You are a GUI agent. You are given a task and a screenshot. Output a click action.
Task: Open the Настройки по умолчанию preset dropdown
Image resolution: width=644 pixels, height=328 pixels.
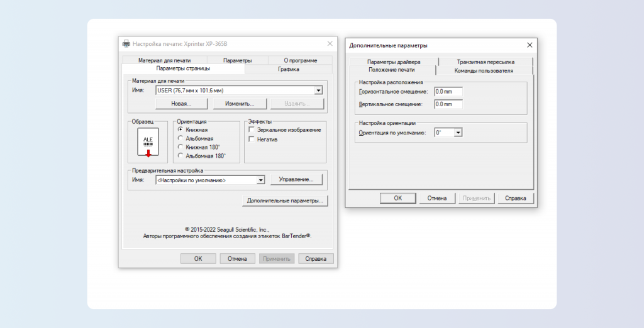coord(260,180)
